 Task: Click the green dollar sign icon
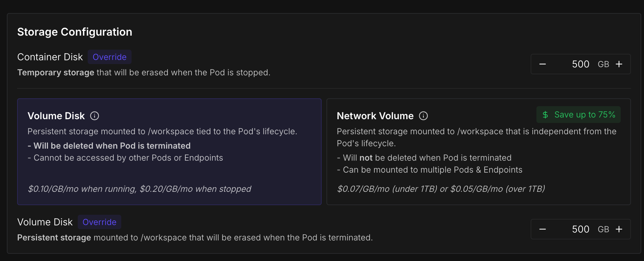[545, 115]
